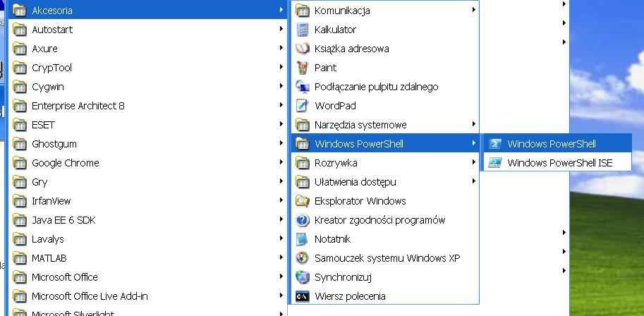Expand the Komunikacja submenu arrow
644x316 pixels.
pyautogui.click(x=473, y=9)
